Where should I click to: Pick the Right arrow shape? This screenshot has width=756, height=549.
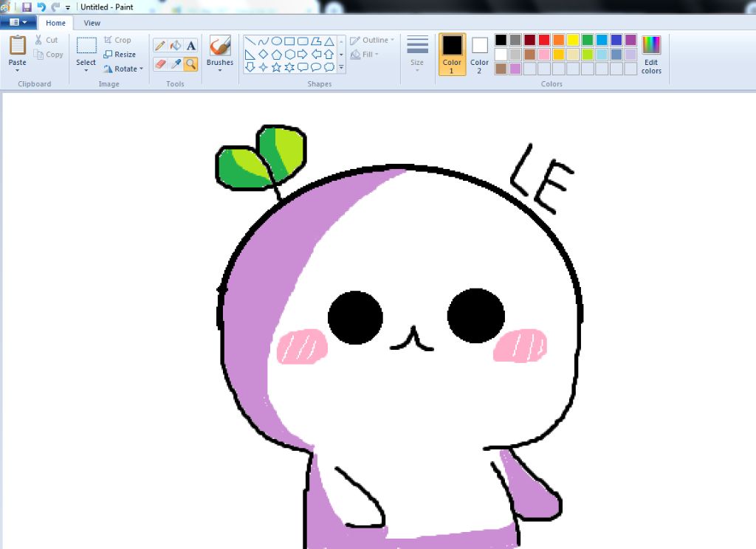[x=303, y=54]
